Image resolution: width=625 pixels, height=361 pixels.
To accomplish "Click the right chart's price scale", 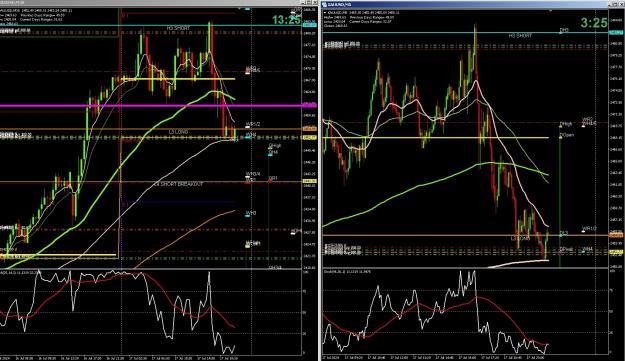I will pyautogui.click(x=616, y=139).
